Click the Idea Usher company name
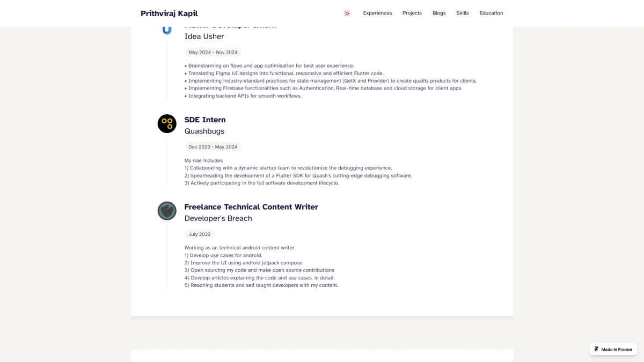644x362 pixels. (x=204, y=36)
